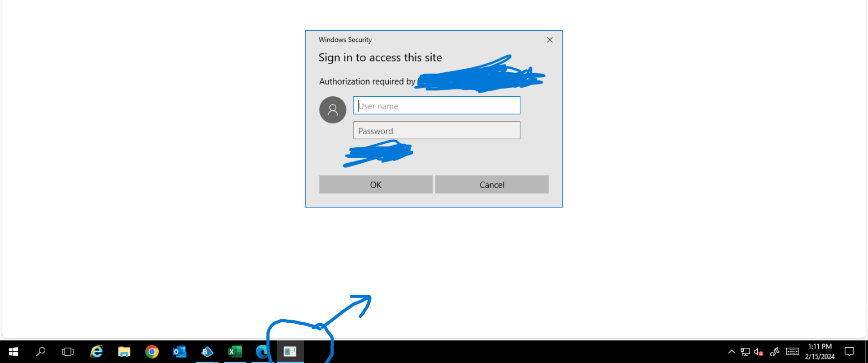Close the Windows Security dialog

pos(550,40)
